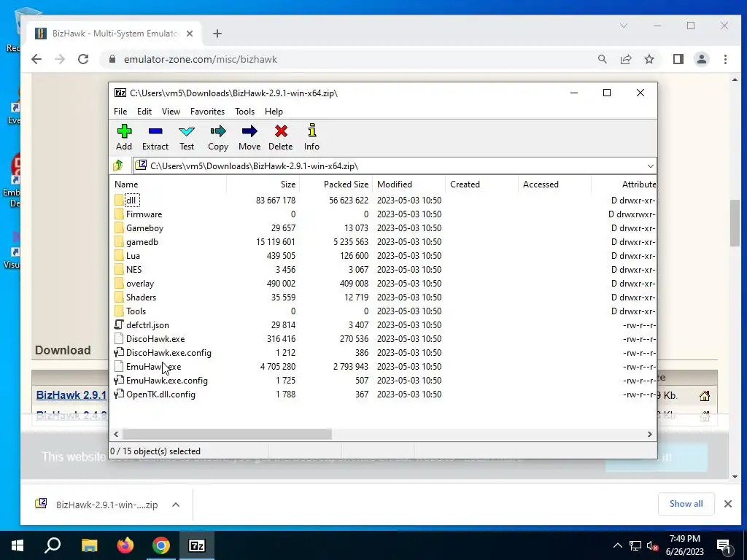Open the notification center icon
The image size is (747, 560).
724,545
